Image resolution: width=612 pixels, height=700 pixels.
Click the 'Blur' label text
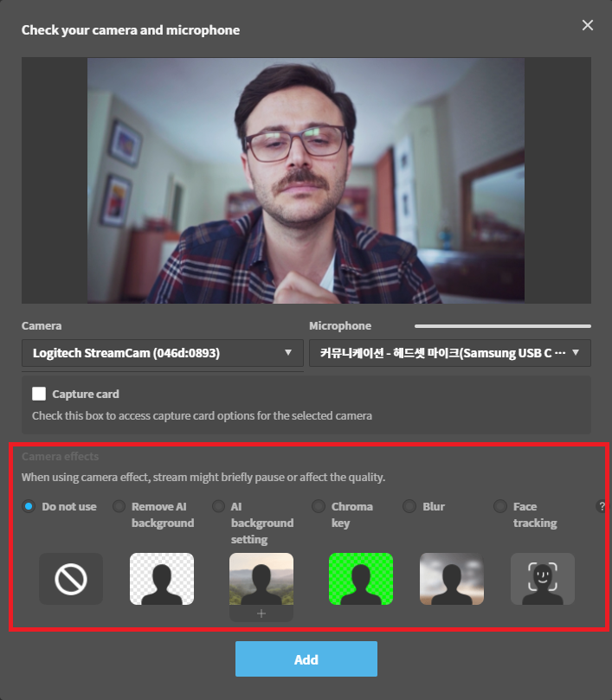pyautogui.click(x=434, y=507)
